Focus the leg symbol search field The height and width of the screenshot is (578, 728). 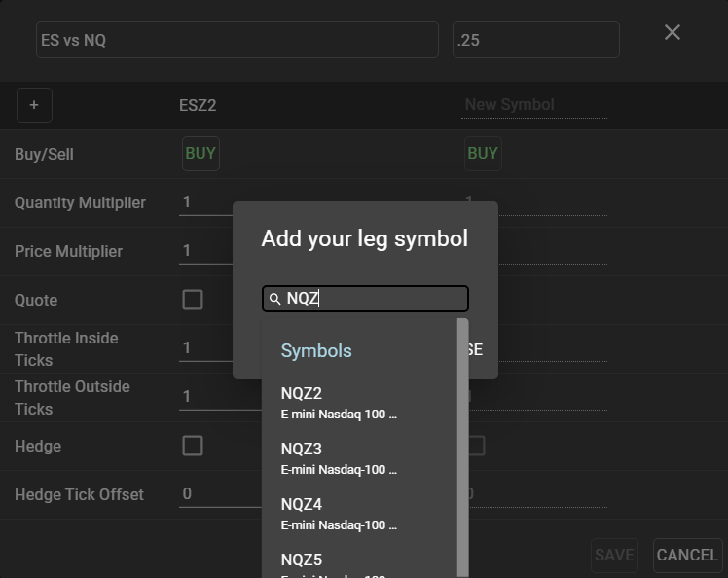pos(375,299)
